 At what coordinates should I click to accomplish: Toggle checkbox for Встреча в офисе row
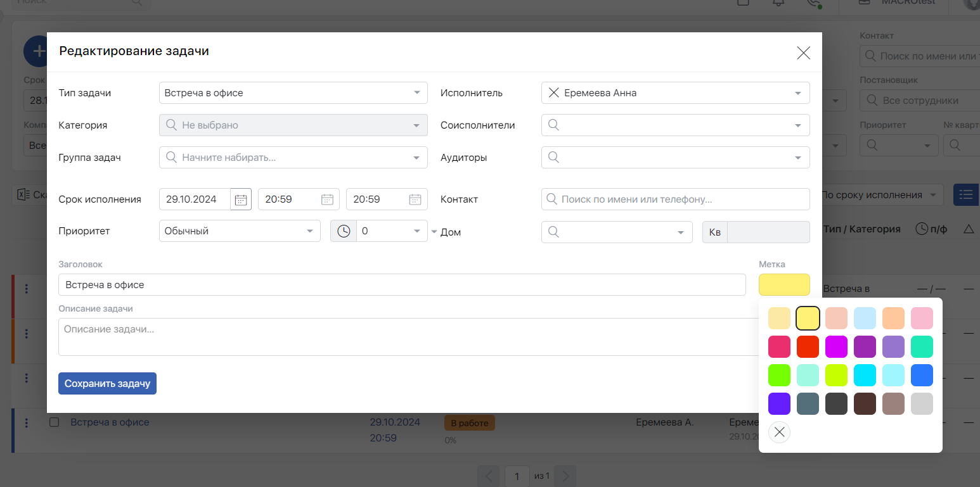point(55,422)
